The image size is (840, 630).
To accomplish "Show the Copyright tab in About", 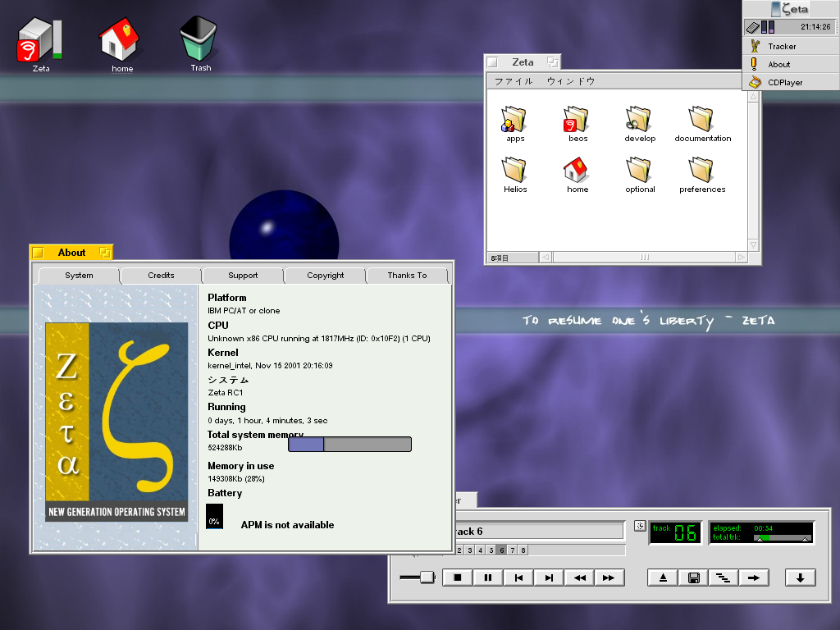I will (325, 276).
